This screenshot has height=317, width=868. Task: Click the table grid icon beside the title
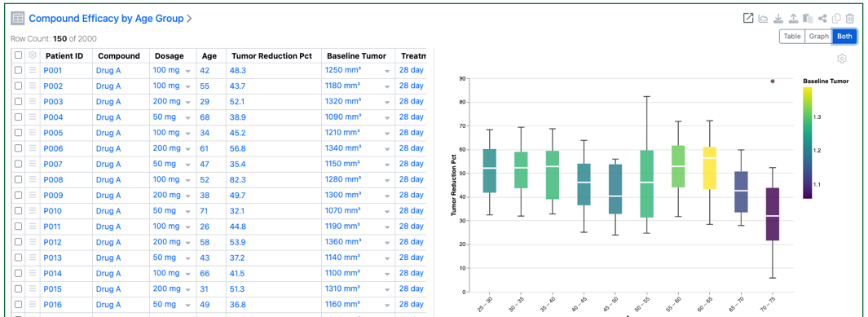point(18,18)
